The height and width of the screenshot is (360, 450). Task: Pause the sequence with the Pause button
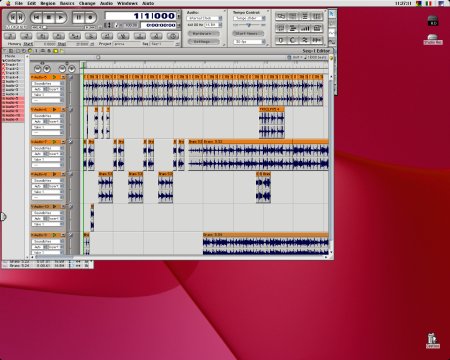click(79, 17)
